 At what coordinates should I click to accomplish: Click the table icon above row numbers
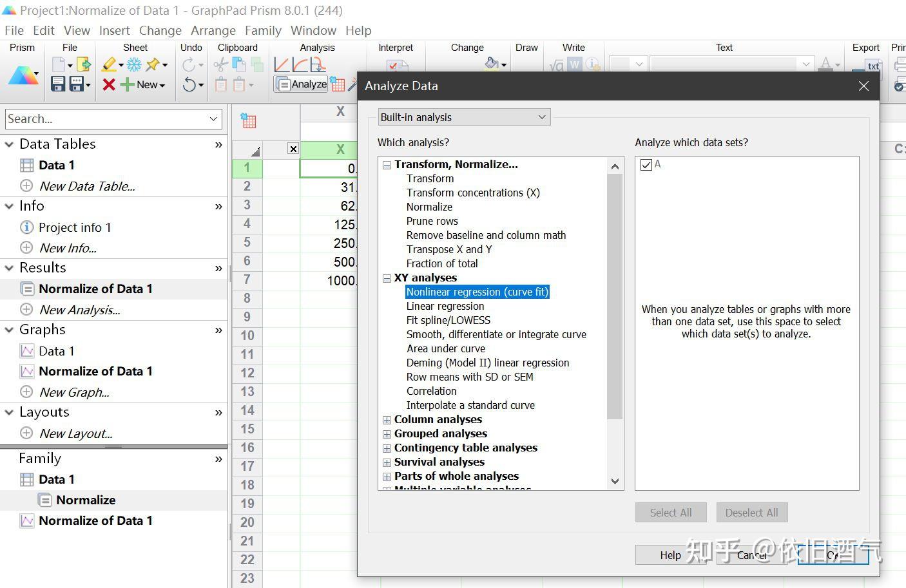coord(248,120)
